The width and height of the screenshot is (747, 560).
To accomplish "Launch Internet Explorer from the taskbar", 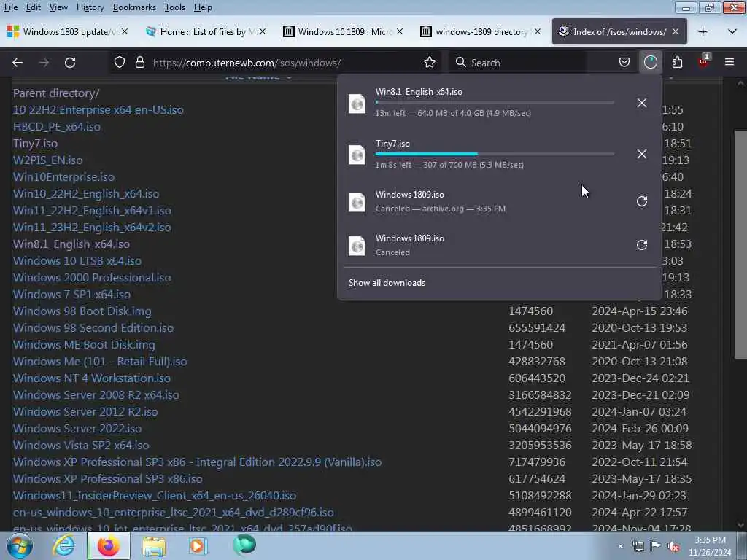I will point(63,546).
